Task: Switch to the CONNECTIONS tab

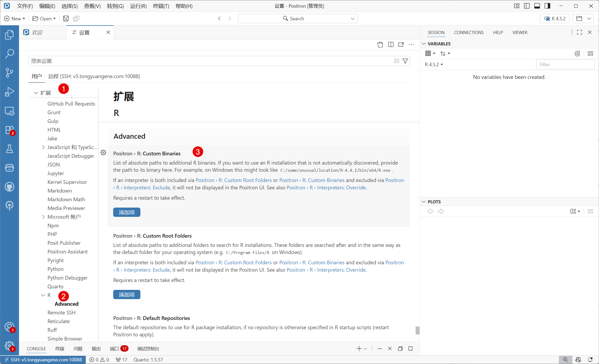Action: point(469,32)
